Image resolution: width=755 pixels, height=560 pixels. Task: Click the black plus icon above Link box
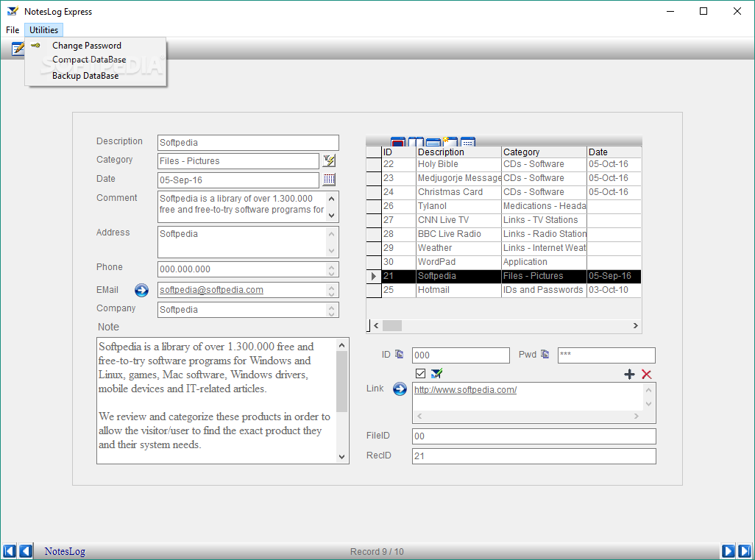(x=629, y=374)
